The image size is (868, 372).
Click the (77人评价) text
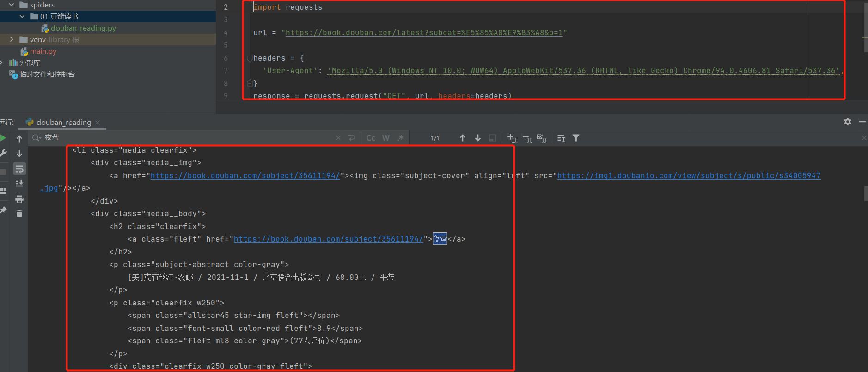[x=309, y=341]
